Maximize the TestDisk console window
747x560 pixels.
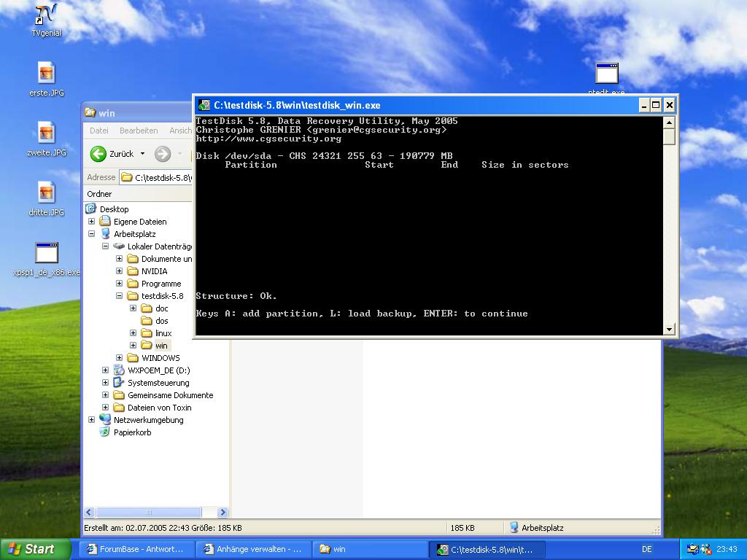coord(656,105)
